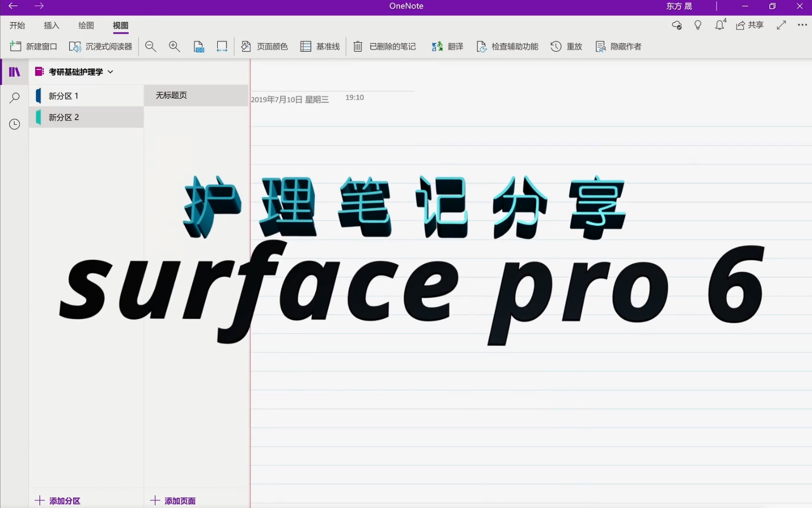812x508 pixels.
Task: Go back with the left arrow
Action: coord(13,6)
